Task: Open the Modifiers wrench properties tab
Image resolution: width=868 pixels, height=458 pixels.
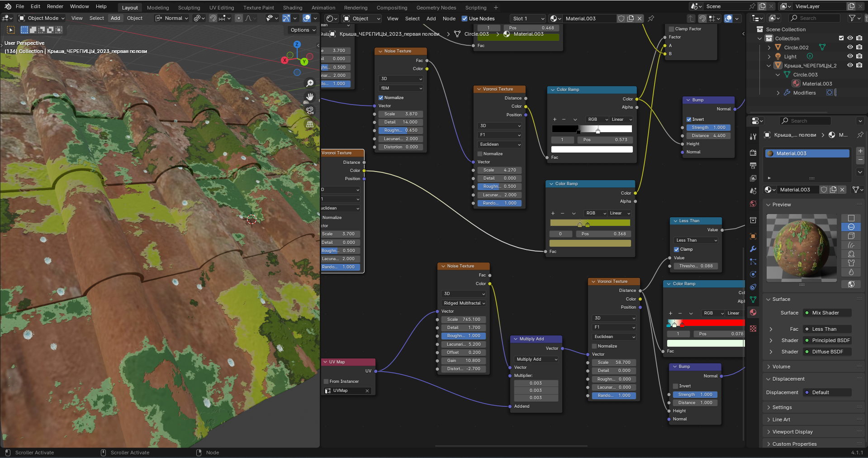Action: [x=753, y=249]
